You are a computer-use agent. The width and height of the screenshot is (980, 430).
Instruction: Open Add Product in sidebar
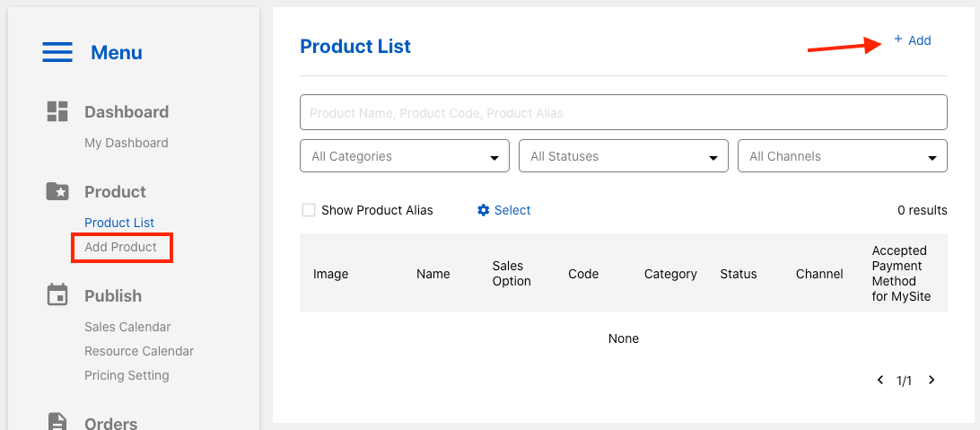click(121, 247)
